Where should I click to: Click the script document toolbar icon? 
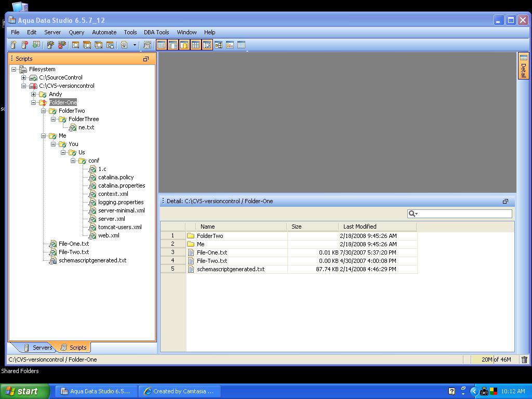[124, 45]
